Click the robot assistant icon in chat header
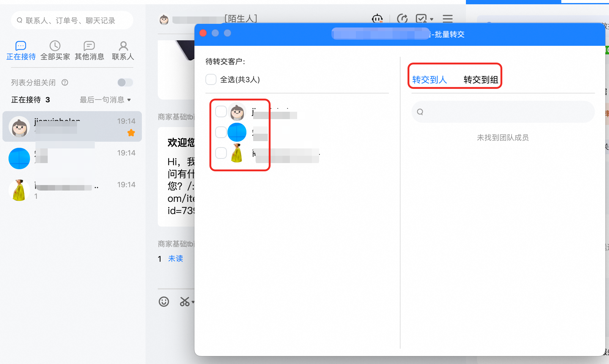The image size is (609, 364). 377,19
